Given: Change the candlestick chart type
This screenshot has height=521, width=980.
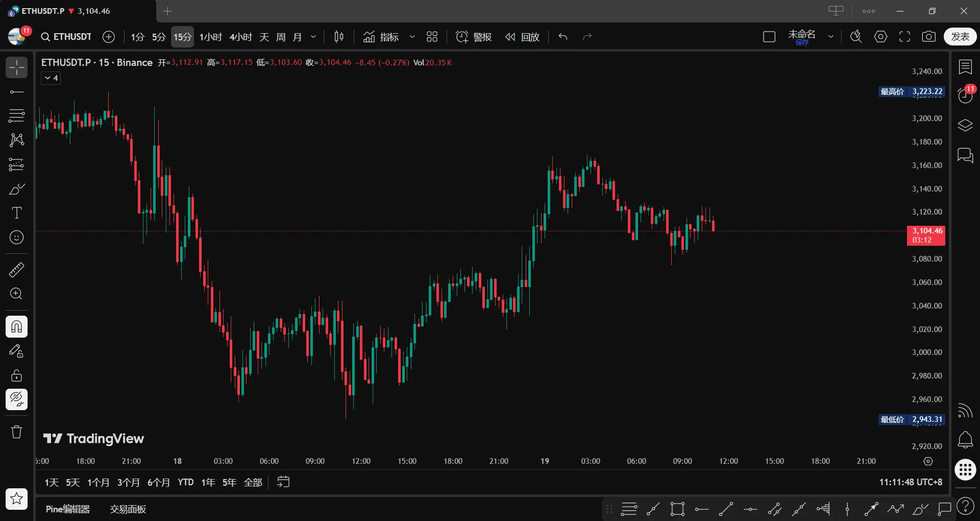Looking at the screenshot, I should click(339, 37).
